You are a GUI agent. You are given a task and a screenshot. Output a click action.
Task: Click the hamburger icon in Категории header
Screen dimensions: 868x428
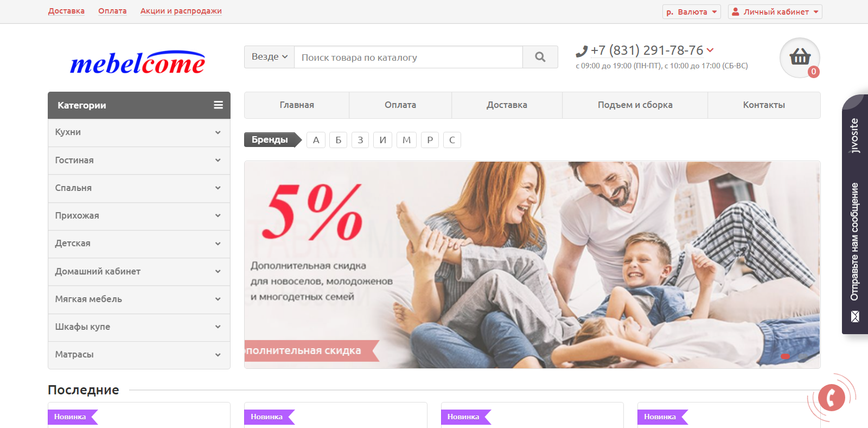point(218,105)
